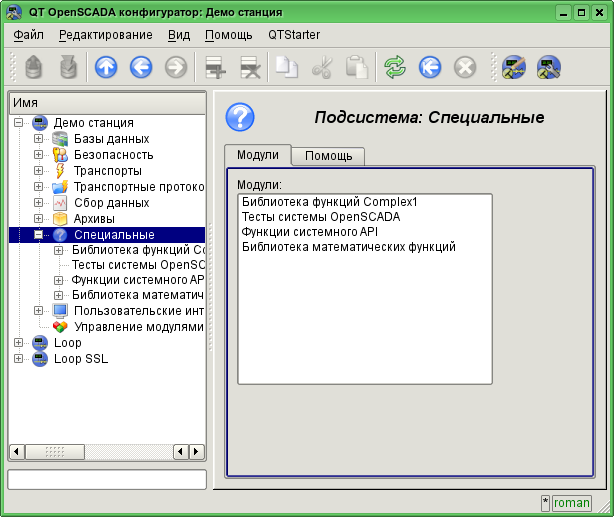
Task: Collapse the Специальные node
Action: [x=38, y=235]
